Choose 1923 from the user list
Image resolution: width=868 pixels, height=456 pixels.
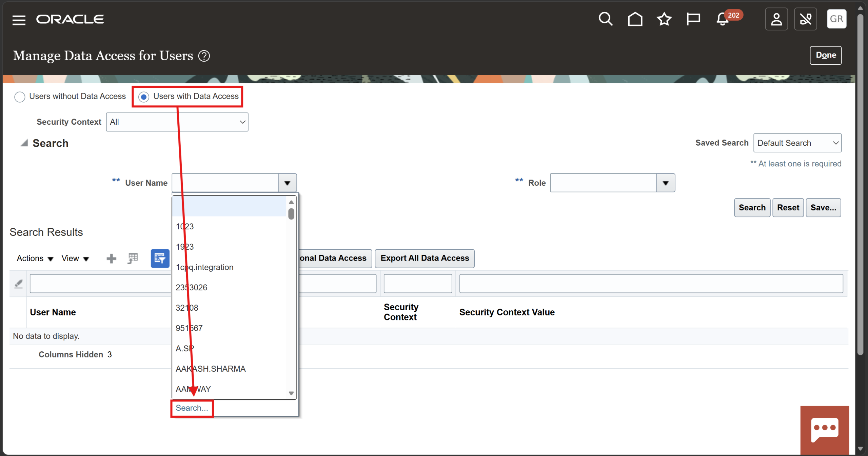(229, 247)
